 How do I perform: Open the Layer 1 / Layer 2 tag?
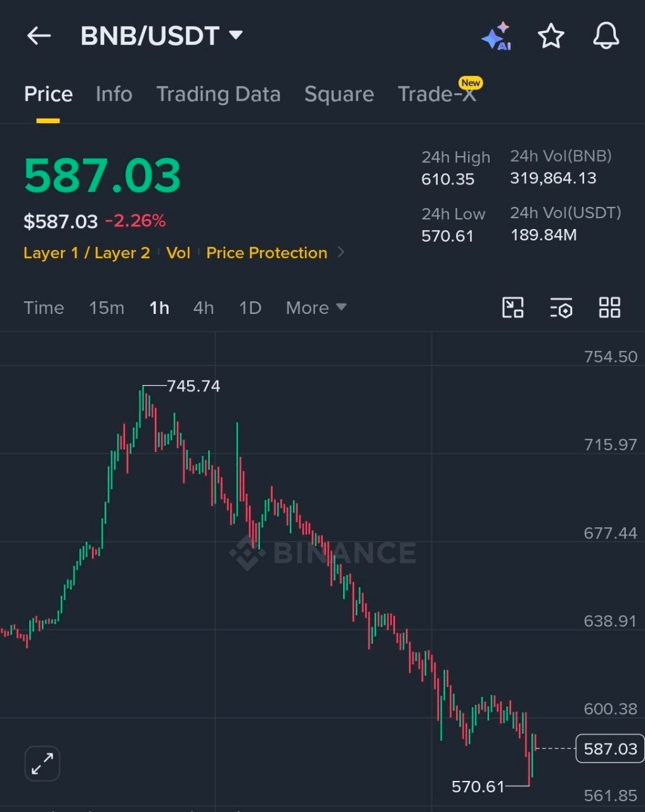[x=87, y=252]
